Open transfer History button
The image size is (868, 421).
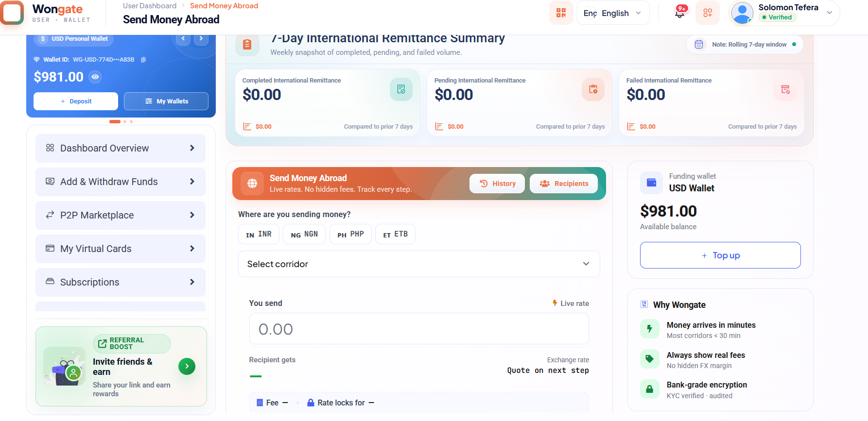coord(497,184)
